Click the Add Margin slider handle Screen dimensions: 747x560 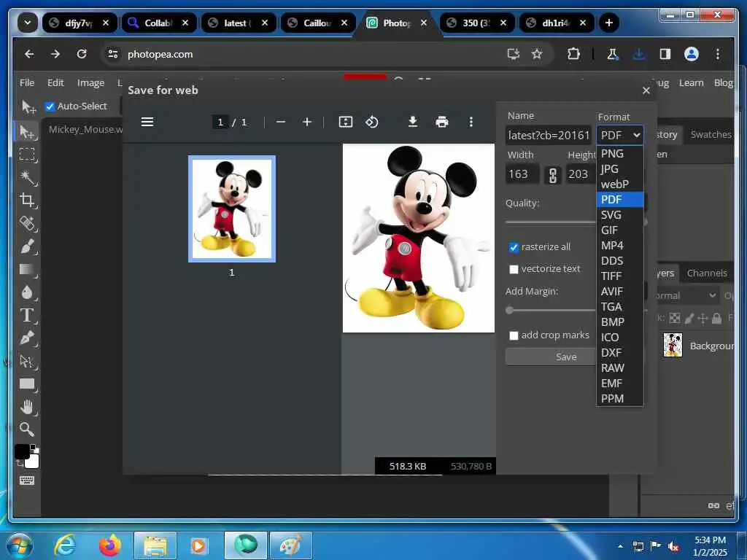510,310
